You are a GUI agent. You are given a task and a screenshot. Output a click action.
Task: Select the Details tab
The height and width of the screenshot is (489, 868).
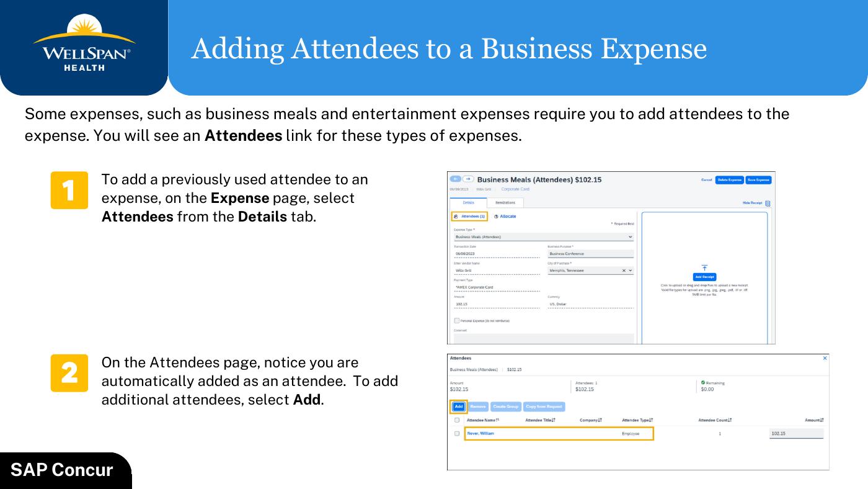469,203
